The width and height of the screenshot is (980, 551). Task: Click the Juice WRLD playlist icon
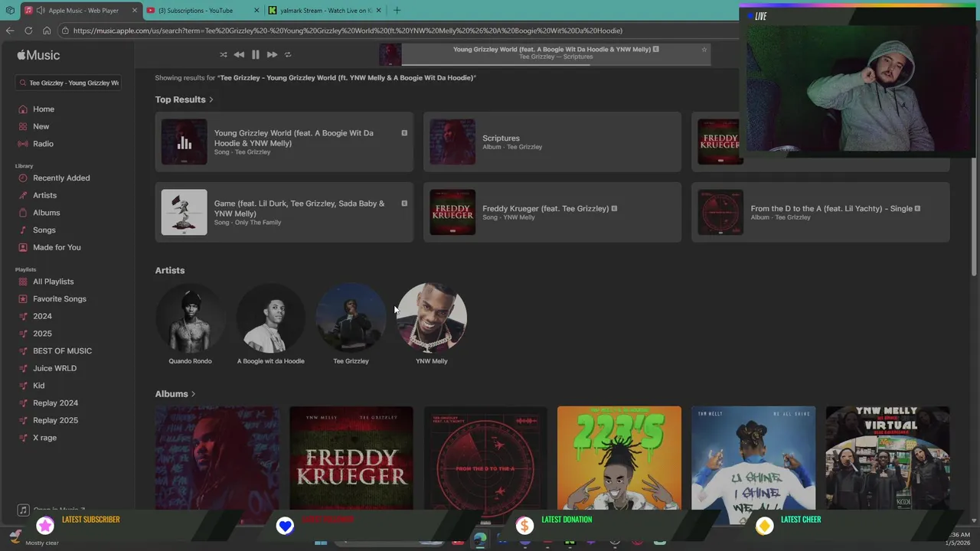(x=23, y=368)
